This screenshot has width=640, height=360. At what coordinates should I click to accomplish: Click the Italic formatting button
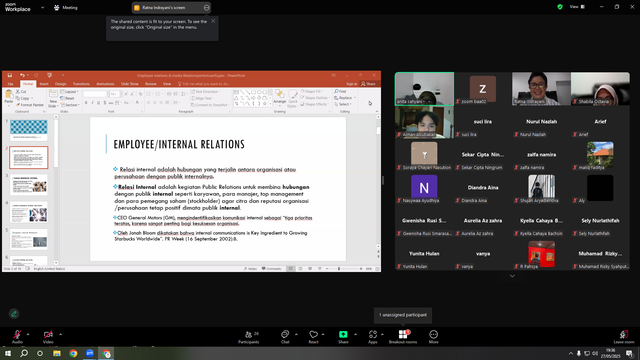click(92, 102)
